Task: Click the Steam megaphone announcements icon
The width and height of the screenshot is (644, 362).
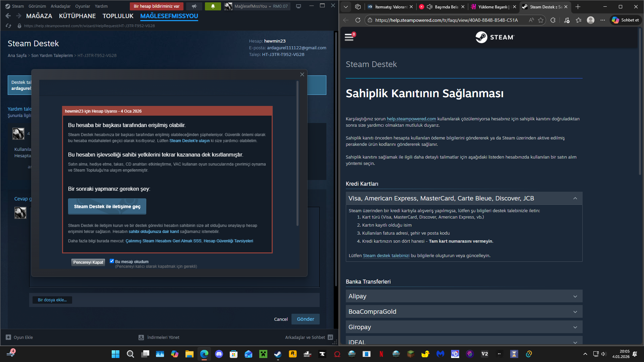Action: [x=194, y=6]
